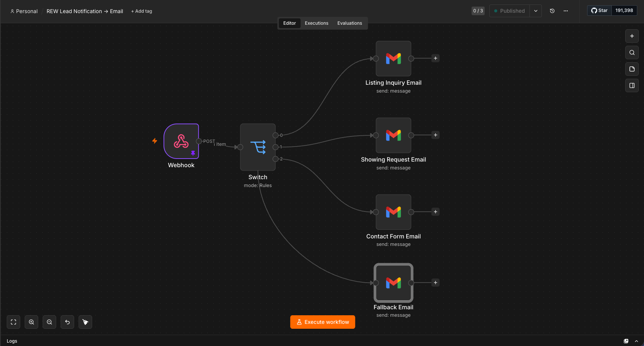Switch to the Evaluations tab
The width and height of the screenshot is (644, 346).
click(x=350, y=23)
